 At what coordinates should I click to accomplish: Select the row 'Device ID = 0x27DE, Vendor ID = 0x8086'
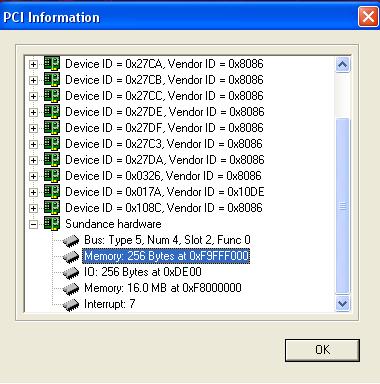click(165, 112)
